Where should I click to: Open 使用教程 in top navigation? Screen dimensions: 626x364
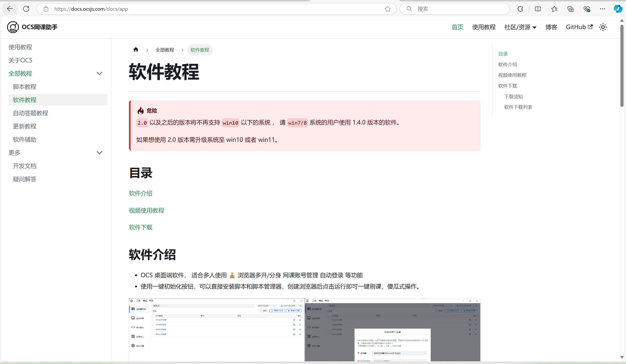[x=484, y=27]
